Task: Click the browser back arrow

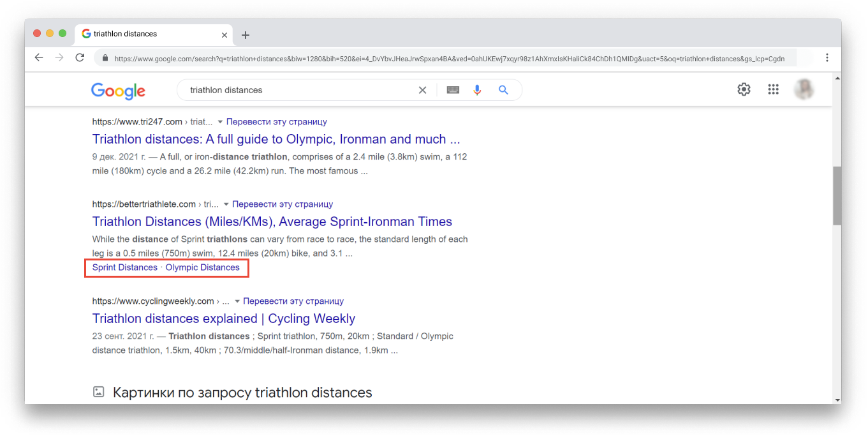Action: pos(39,57)
